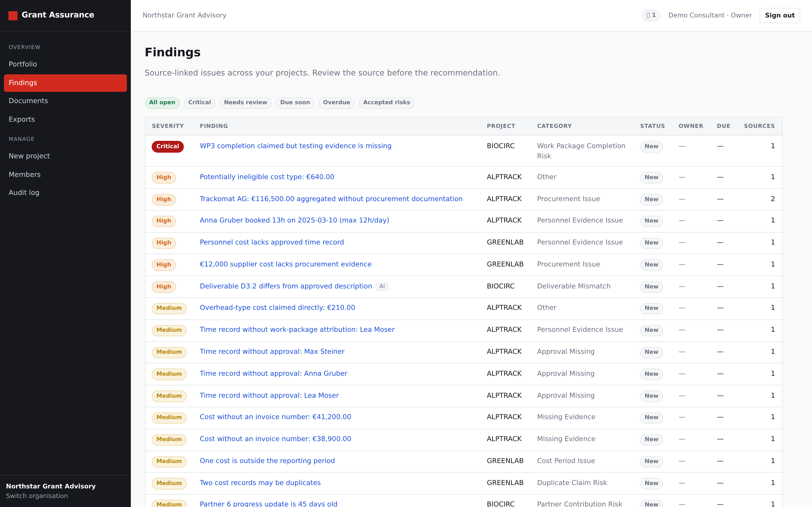Click the red Grant Assurance logo square
The image size is (812, 507).
tap(13, 15)
